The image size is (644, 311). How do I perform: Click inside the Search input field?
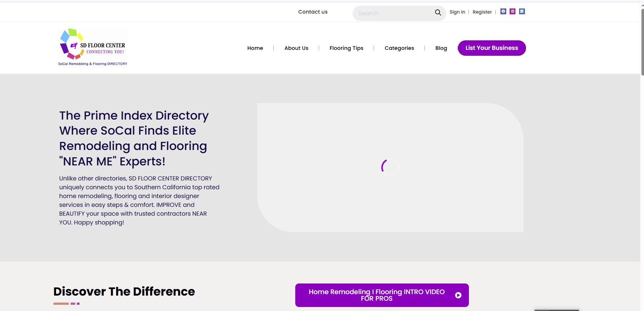[394, 13]
